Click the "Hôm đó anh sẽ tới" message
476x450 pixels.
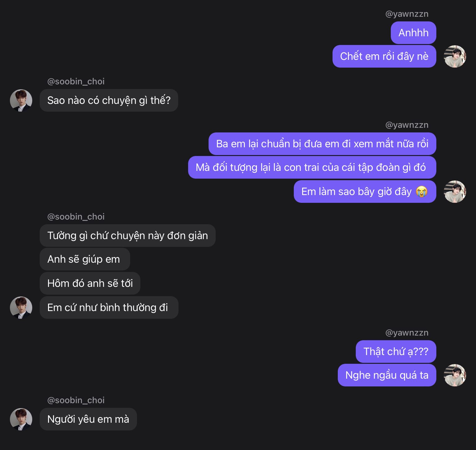(x=90, y=283)
